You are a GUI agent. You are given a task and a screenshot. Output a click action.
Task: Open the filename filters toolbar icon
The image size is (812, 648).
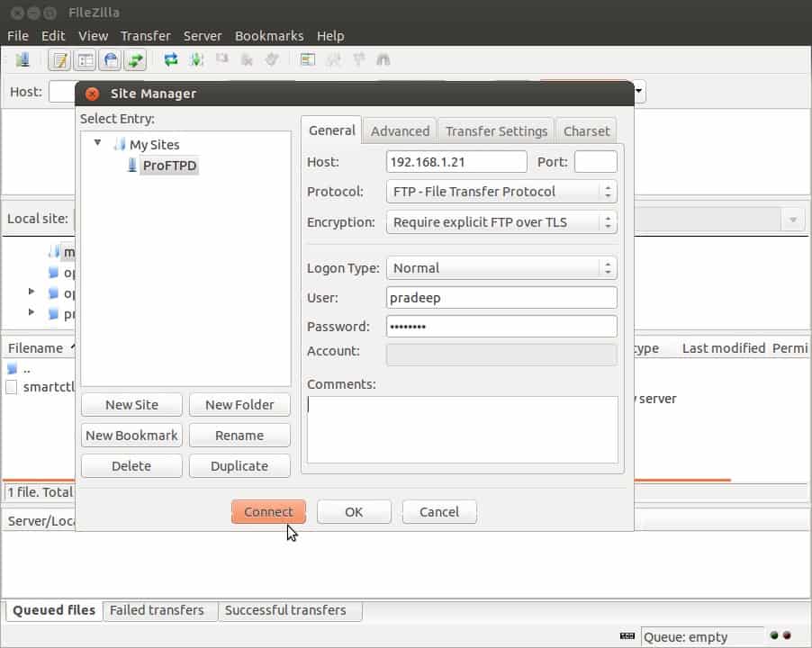point(308,60)
